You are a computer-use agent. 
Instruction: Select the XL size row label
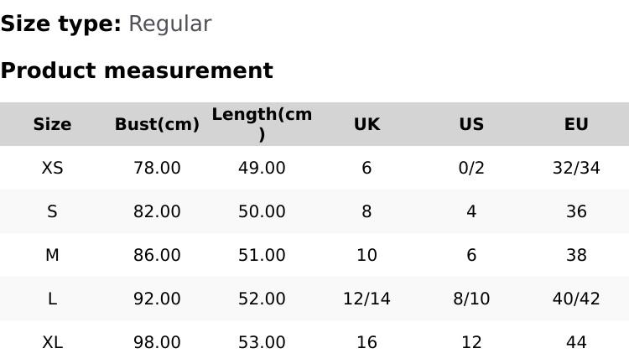point(52,342)
